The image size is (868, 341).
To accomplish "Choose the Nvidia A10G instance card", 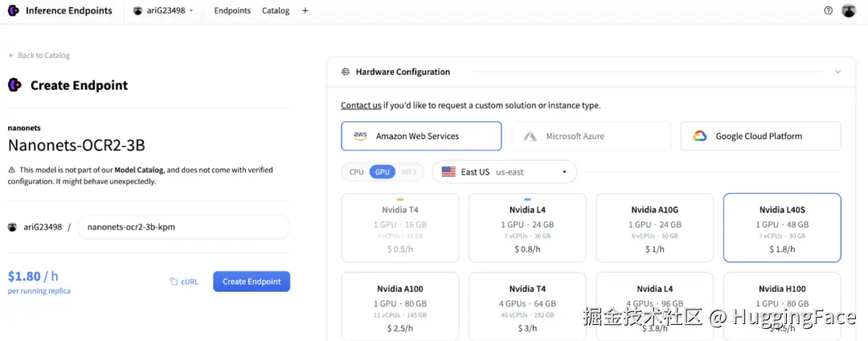I will pyautogui.click(x=655, y=228).
